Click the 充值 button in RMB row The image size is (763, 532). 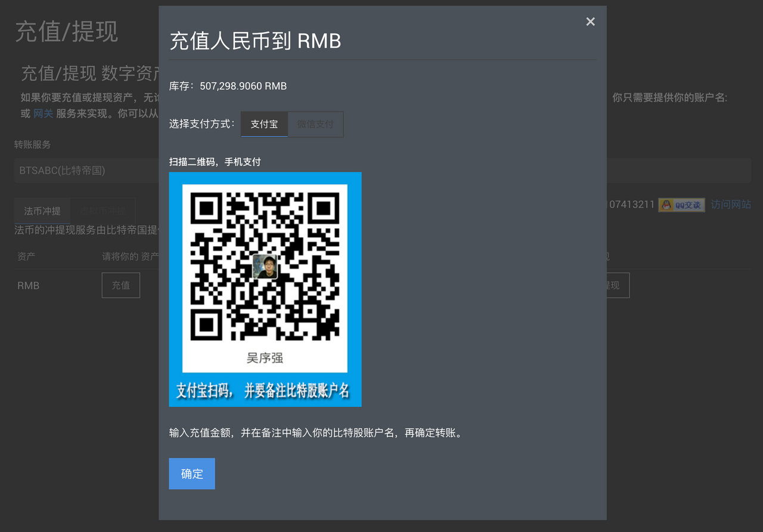(121, 285)
